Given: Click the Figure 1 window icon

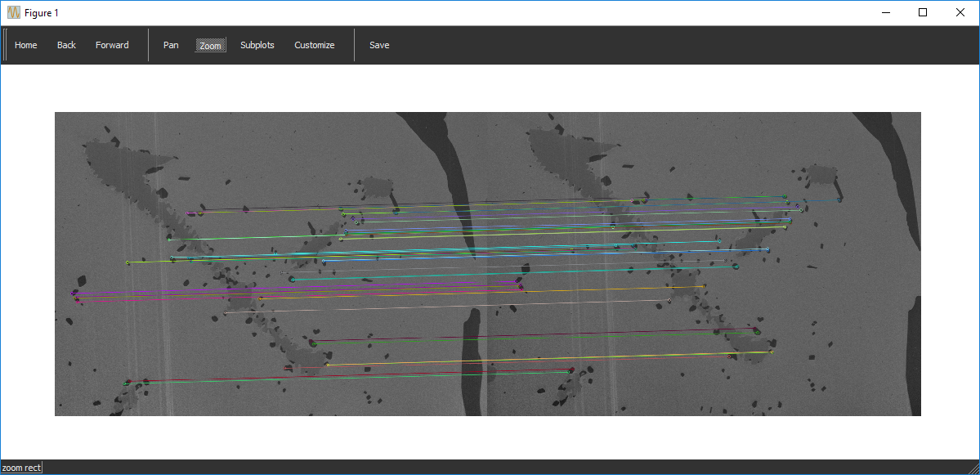Looking at the screenshot, I should coord(13,12).
